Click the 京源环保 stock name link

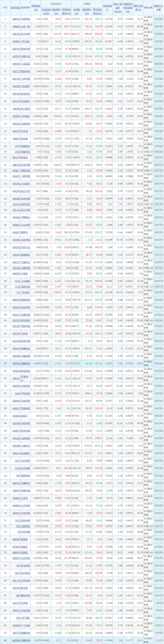click(x=25, y=401)
